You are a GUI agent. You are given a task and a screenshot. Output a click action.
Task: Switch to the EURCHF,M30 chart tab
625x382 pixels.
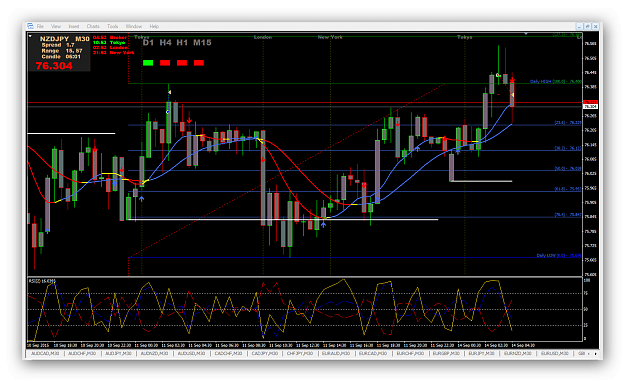[x=410, y=353]
